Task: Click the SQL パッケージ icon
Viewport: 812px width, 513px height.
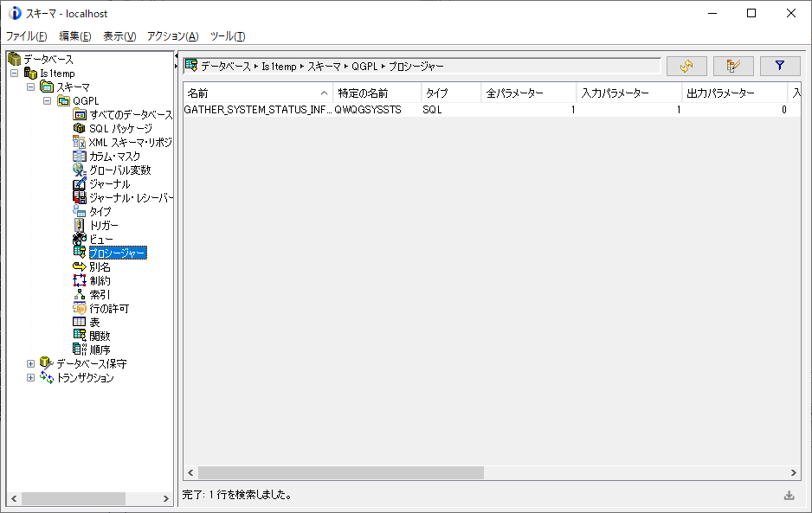Action: 80,128
